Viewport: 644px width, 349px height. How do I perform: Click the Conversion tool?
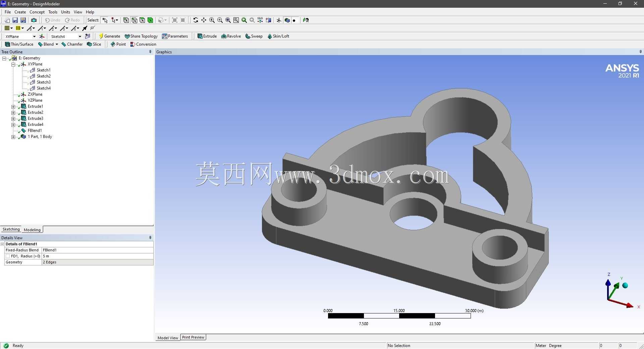[x=143, y=44]
